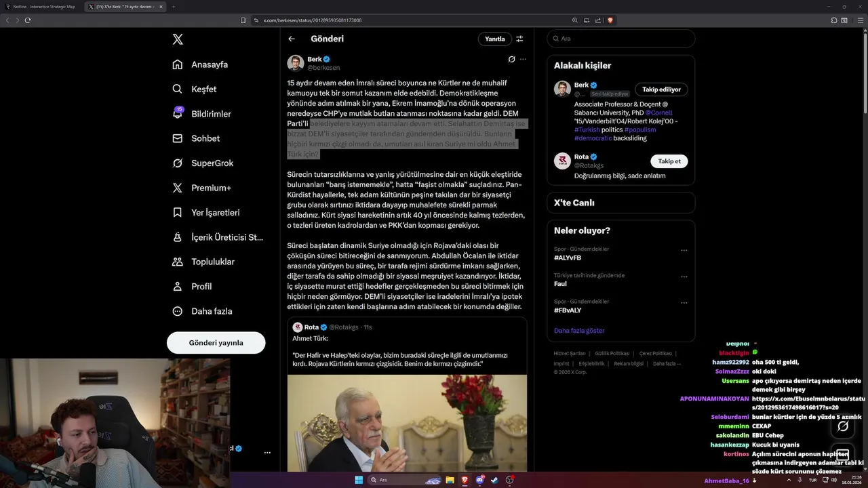
Task: Click X'te Canlı section header
Action: coord(574,203)
